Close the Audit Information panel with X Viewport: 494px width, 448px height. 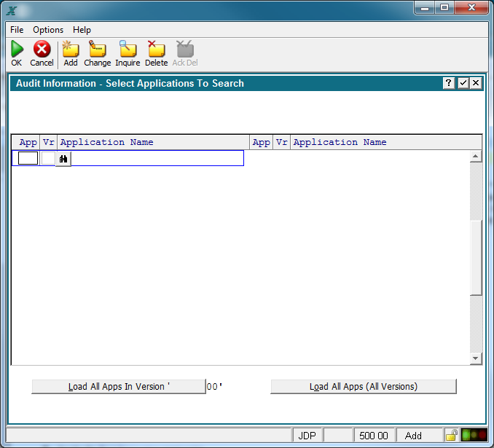(x=476, y=83)
